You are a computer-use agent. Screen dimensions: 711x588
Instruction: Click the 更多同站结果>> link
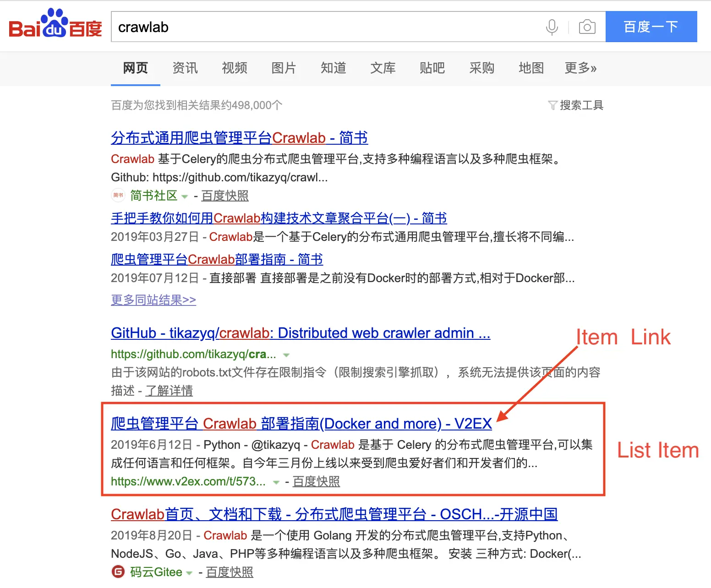coord(153,300)
